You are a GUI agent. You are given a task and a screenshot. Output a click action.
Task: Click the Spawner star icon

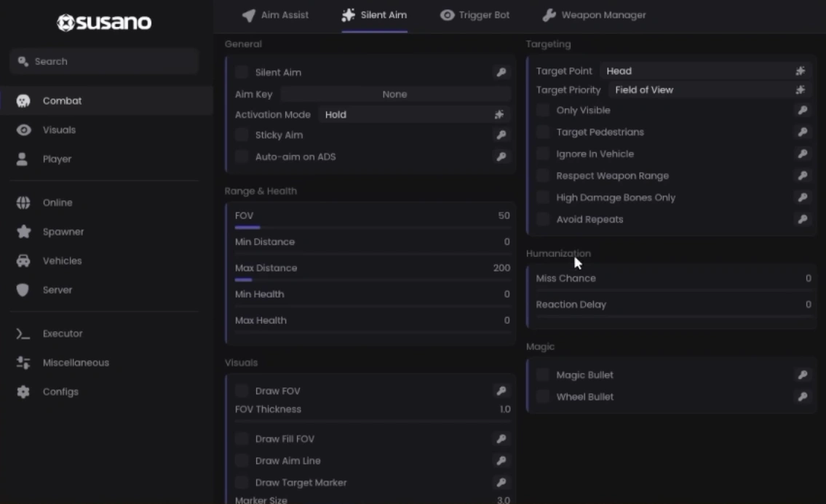coord(24,232)
